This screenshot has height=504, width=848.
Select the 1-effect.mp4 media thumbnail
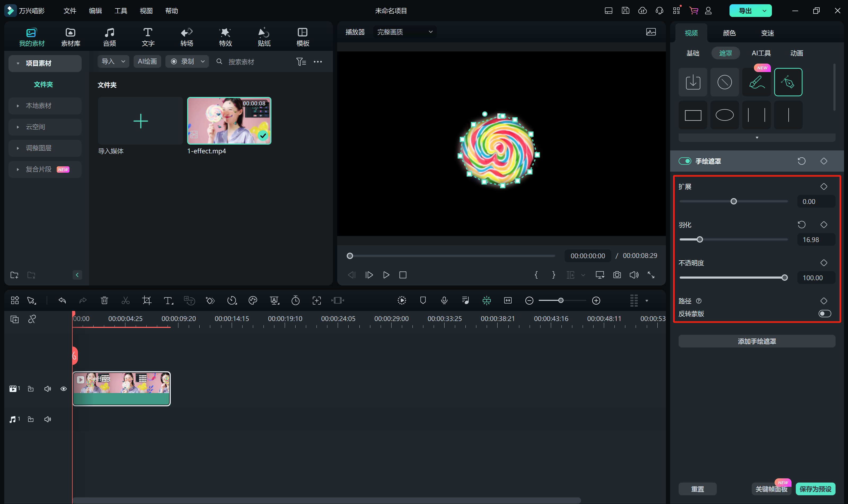point(229,121)
